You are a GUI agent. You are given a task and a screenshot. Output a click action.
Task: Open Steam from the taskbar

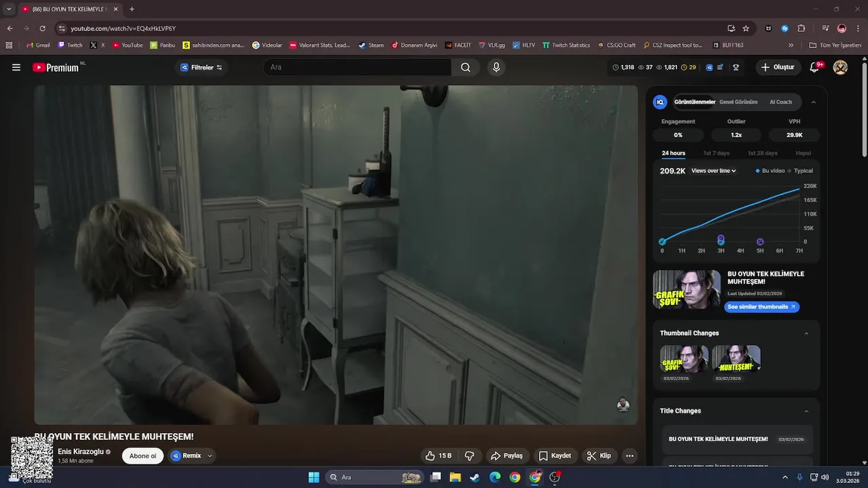pyautogui.click(x=475, y=477)
